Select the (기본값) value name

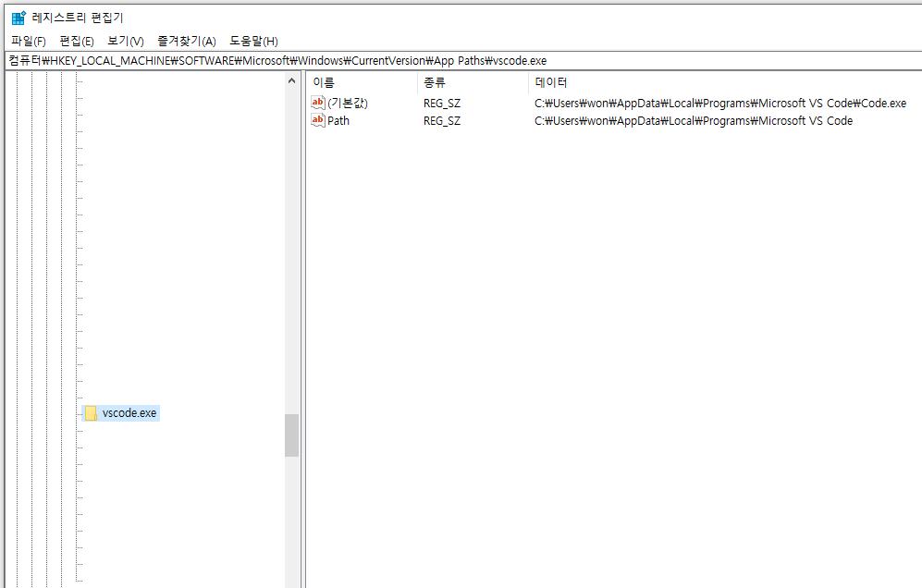coord(348,103)
